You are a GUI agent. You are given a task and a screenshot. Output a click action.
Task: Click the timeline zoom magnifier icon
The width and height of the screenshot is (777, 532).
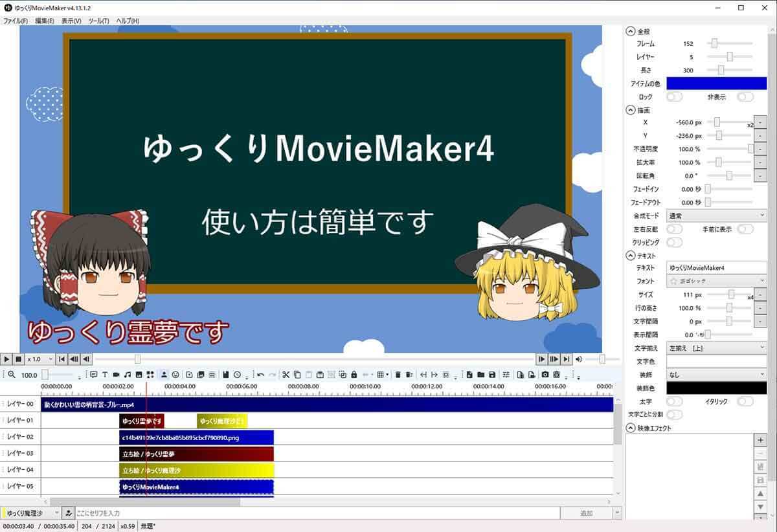click(11, 375)
